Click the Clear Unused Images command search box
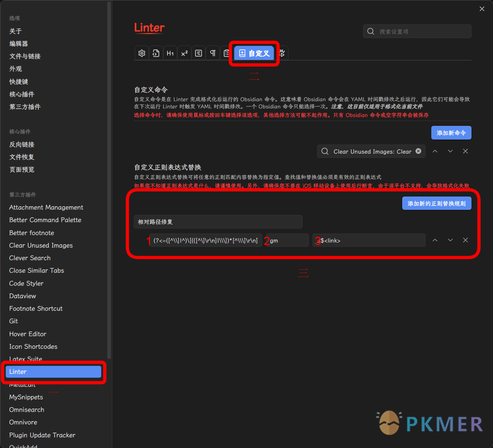The width and height of the screenshot is (493, 448). pos(371,151)
